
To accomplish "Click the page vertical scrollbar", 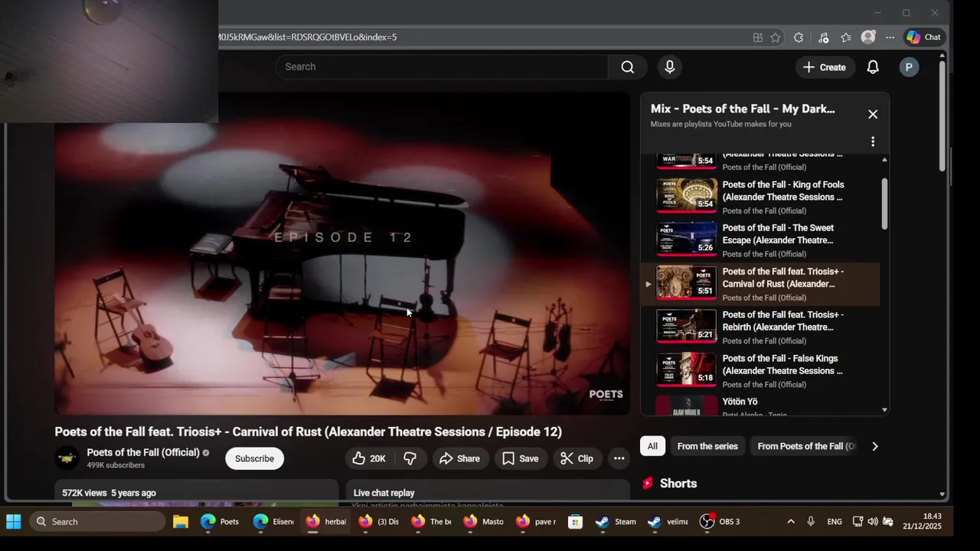I will pyautogui.click(x=942, y=115).
